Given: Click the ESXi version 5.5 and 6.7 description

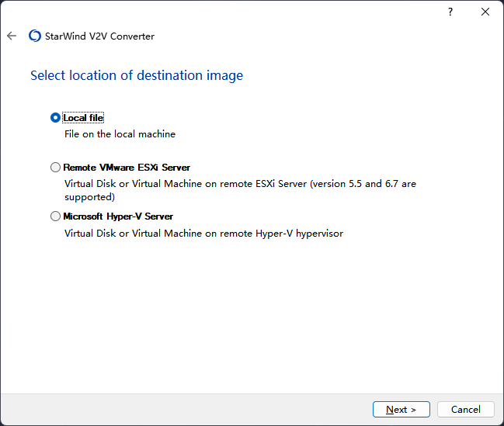Looking at the screenshot, I should click(x=240, y=184).
